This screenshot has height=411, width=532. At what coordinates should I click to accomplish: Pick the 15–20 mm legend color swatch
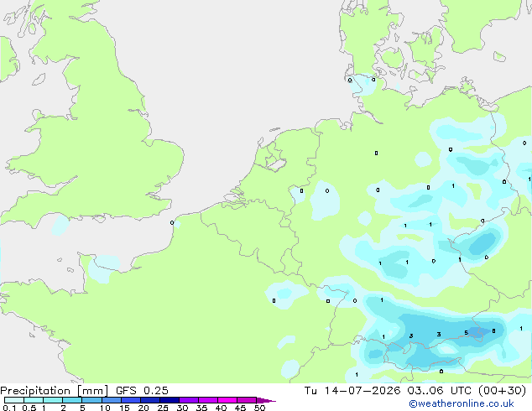point(130,400)
